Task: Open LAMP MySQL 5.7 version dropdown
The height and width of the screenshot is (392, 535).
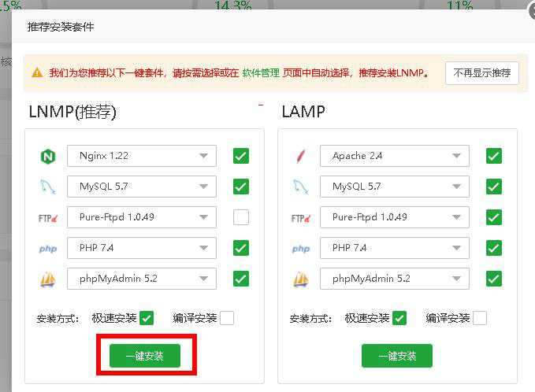Action: 395,187
